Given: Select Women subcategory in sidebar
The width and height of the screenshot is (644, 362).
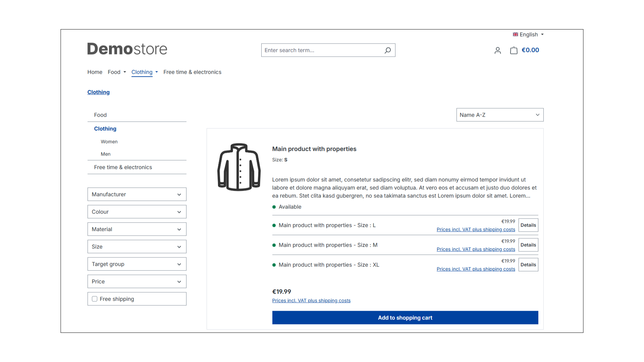Looking at the screenshot, I should (x=109, y=142).
